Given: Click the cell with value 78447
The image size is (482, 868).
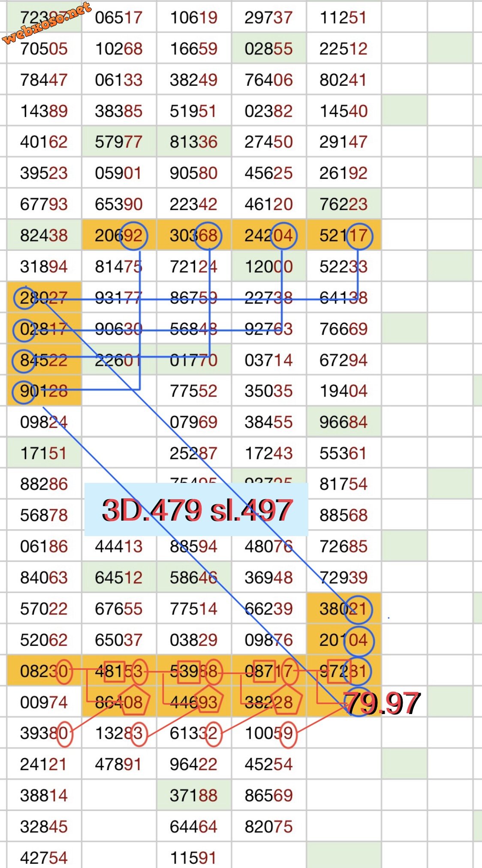Looking at the screenshot, I should (44, 80).
